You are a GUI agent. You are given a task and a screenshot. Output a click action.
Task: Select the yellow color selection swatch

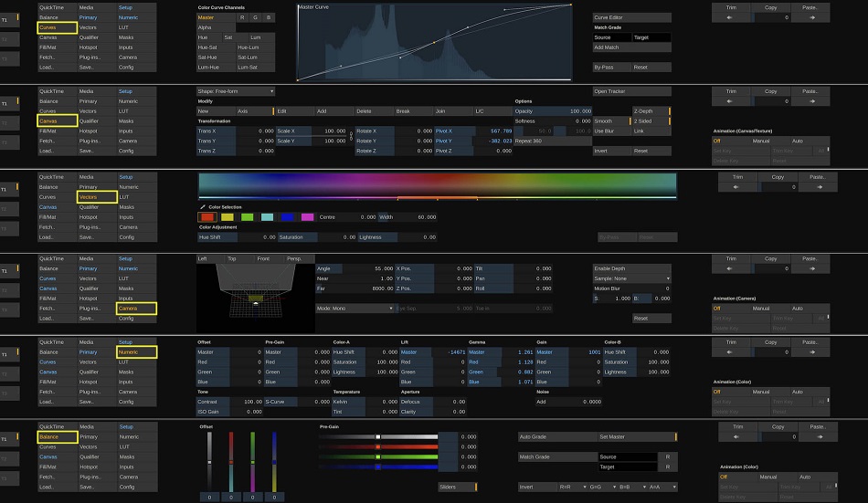coord(228,217)
